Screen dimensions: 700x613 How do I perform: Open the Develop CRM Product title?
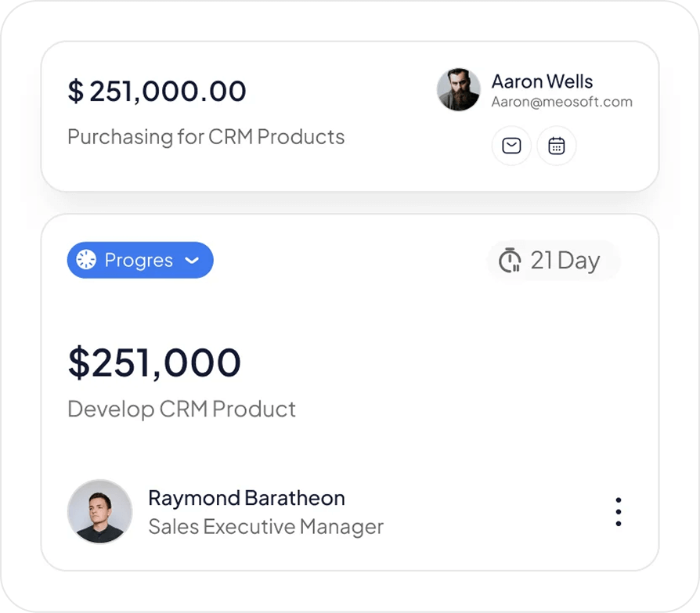point(182,409)
